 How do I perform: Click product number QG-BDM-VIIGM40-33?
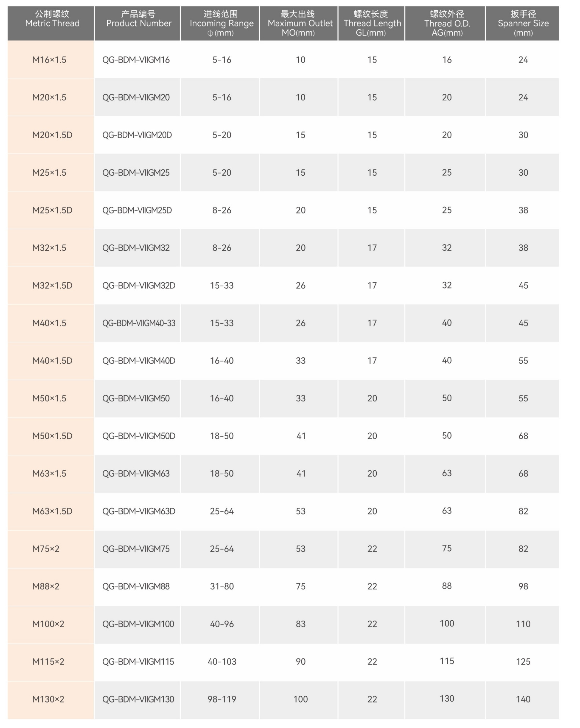click(139, 323)
